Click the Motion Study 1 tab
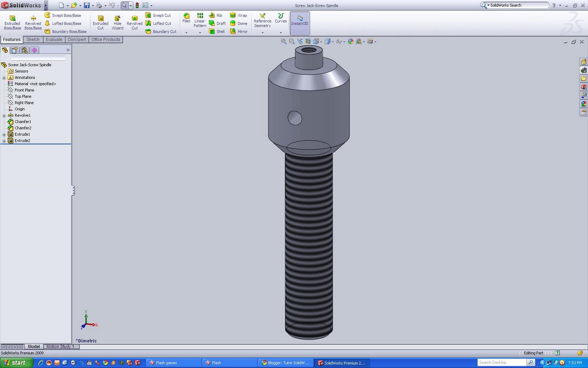Image resolution: width=588 pixels, height=368 pixels. (x=61, y=346)
